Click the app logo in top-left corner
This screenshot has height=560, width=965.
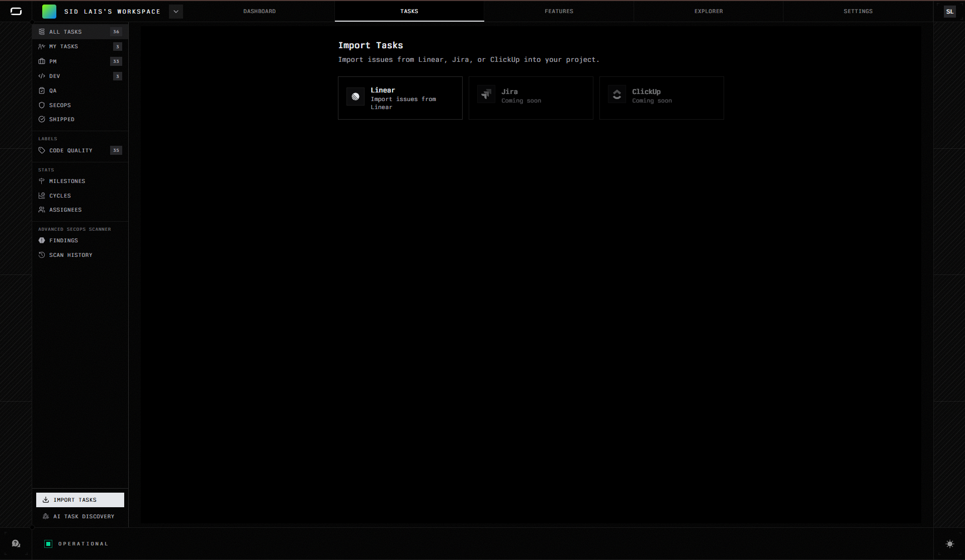click(x=16, y=11)
